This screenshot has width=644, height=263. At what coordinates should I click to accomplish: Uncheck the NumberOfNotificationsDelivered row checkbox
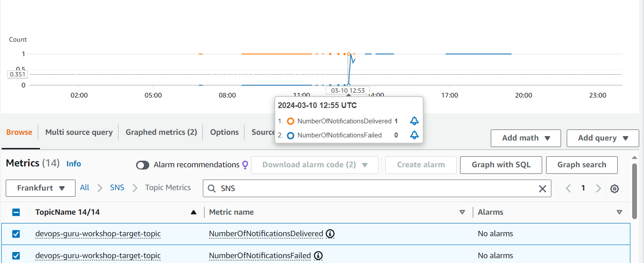pyautogui.click(x=16, y=234)
